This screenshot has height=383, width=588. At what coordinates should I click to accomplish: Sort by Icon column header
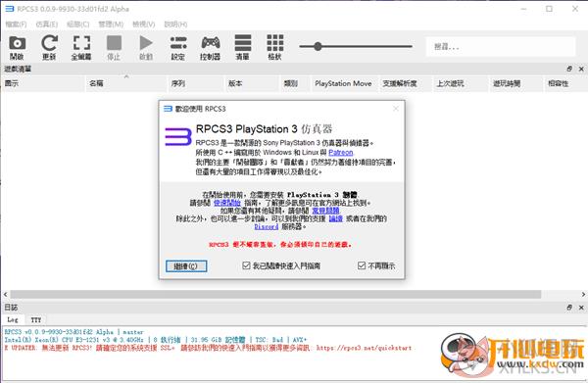tap(43, 83)
